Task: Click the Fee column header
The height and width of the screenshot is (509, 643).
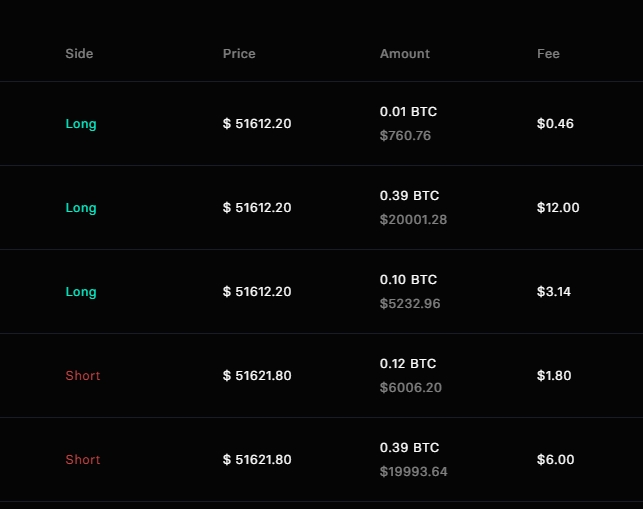Action: coord(548,54)
